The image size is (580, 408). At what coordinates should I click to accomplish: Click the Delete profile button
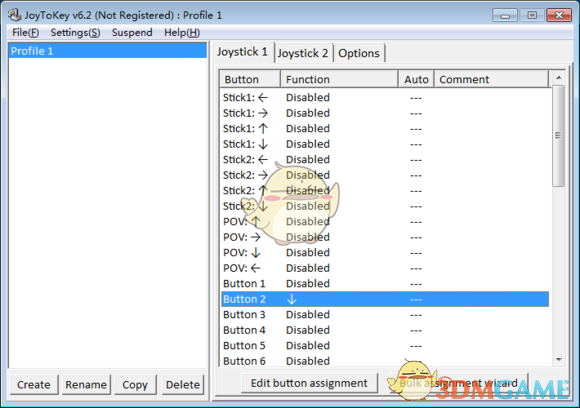(x=183, y=385)
